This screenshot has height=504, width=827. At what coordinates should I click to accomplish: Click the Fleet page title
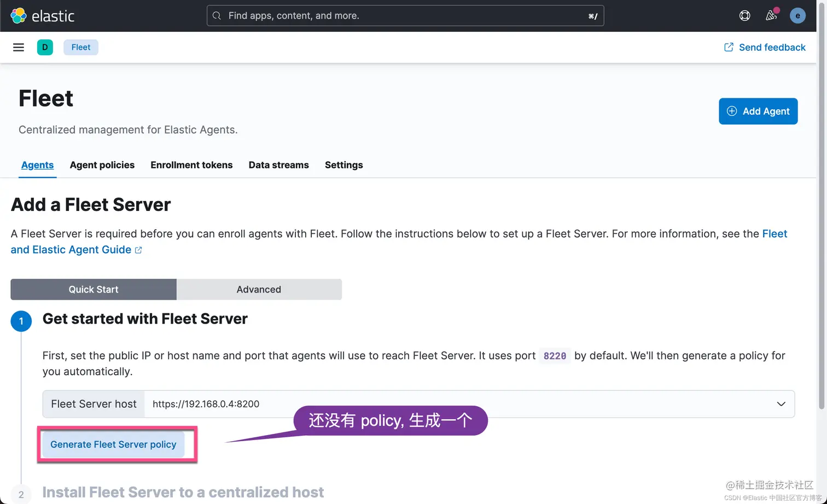coord(46,98)
